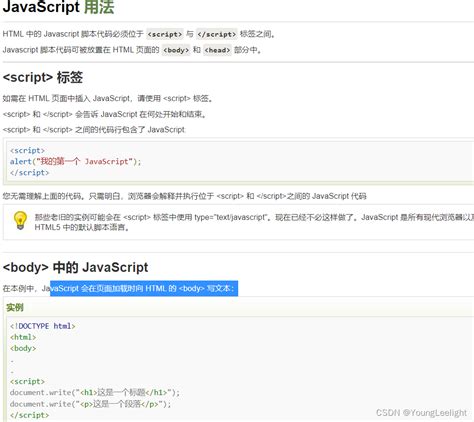Click the <script> line in the example code
The height and width of the screenshot is (422, 474).
[x=27, y=381]
